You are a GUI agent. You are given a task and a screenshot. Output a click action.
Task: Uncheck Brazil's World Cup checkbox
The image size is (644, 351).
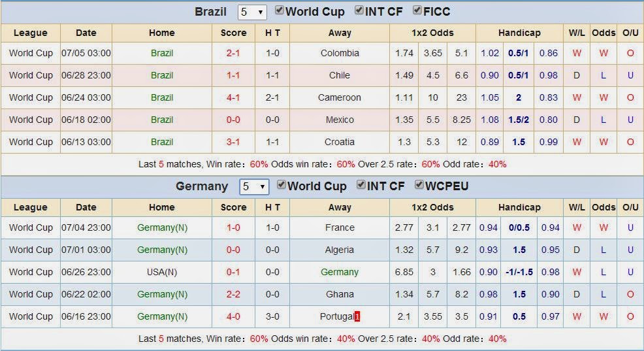tap(280, 10)
